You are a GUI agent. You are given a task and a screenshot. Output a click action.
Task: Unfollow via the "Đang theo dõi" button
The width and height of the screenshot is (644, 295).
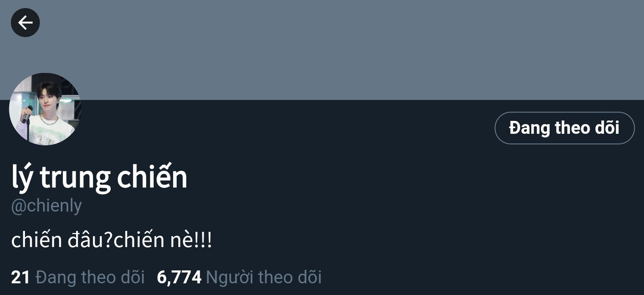(x=564, y=128)
